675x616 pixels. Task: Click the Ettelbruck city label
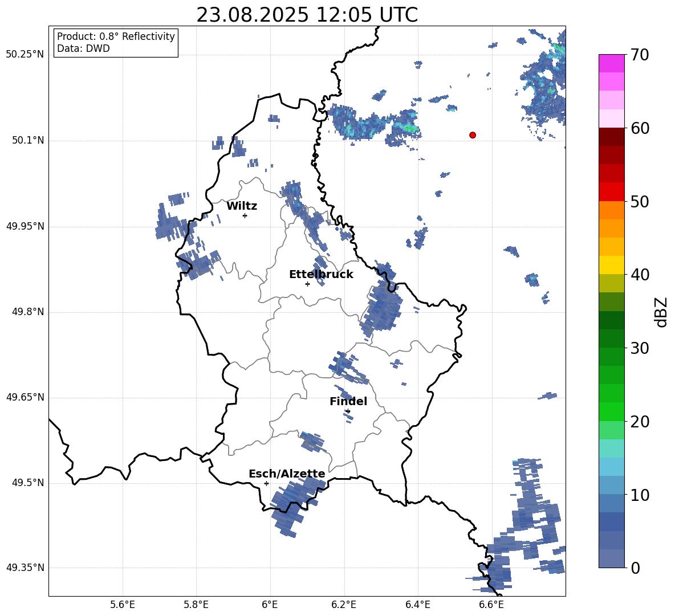[x=321, y=275]
